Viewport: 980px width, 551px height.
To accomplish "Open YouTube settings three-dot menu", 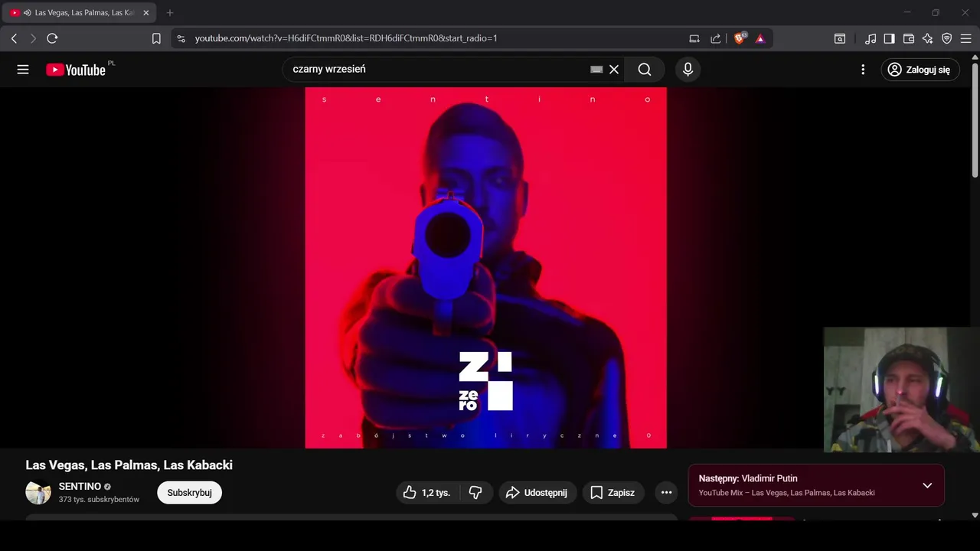I will tap(863, 70).
